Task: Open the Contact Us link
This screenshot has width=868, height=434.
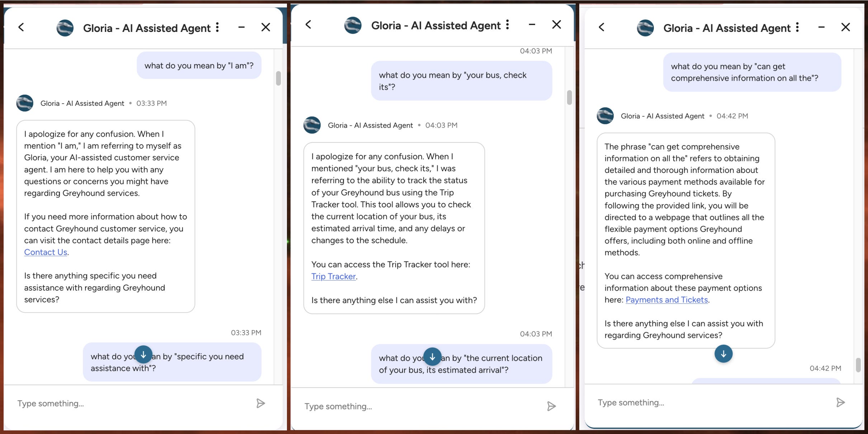Action: (x=46, y=252)
